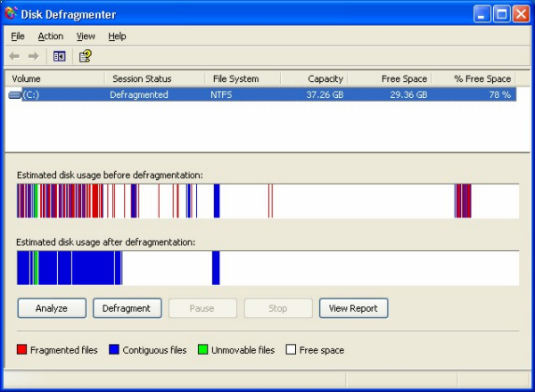The height and width of the screenshot is (392, 535).
Task: Click the 78 % free space value
Action: (500, 94)
